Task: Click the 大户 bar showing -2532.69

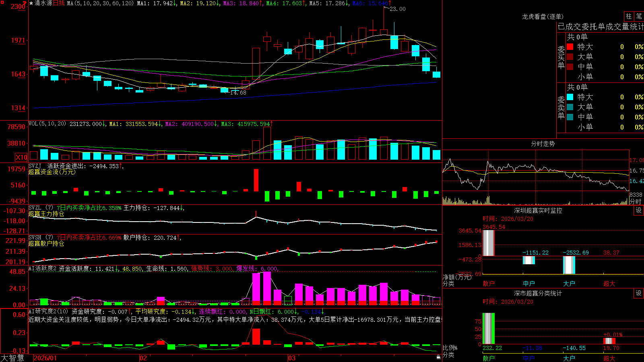Action: point(569,265)
